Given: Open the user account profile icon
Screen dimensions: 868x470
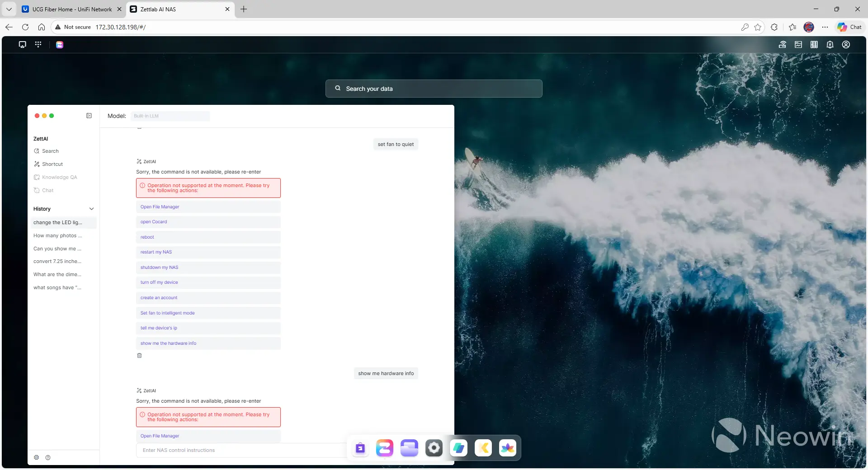Looking at the screenshot, I should 846,44.
